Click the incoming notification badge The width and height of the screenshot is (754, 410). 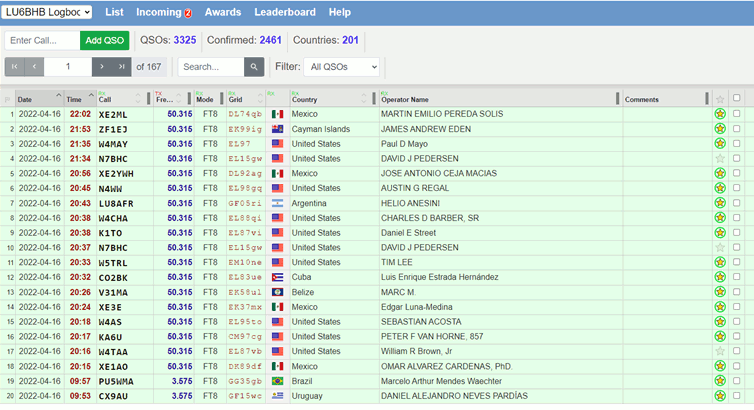188,13
